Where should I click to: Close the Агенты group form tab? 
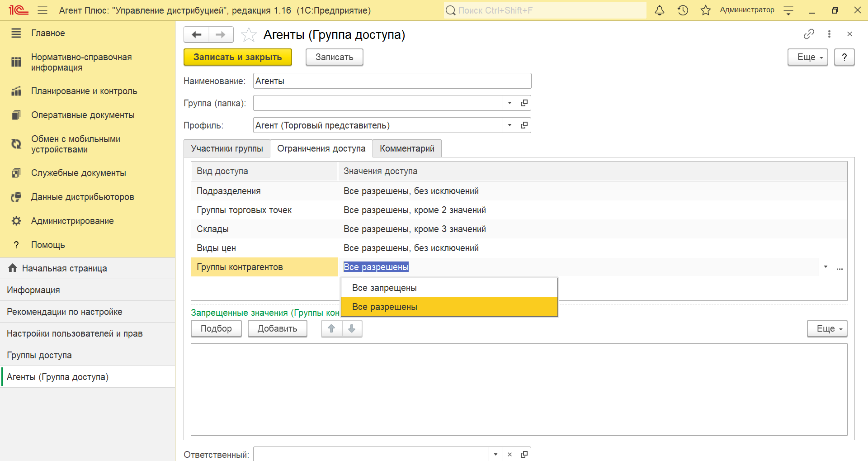pyautogui.click(x=849, y=34)
